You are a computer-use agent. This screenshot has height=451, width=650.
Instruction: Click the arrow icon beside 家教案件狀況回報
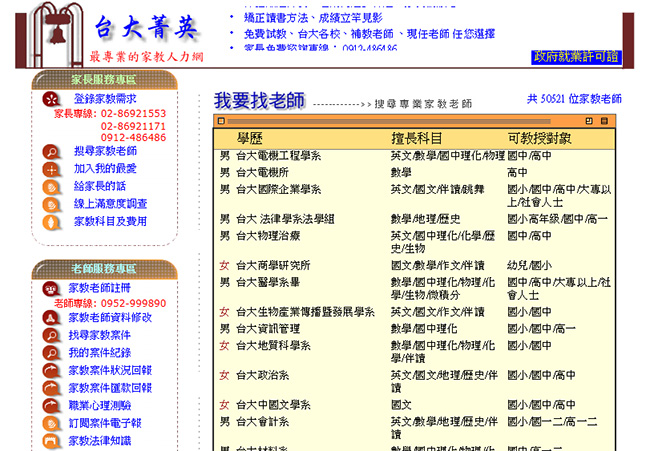pyautogui.click(x=50, y=371)
